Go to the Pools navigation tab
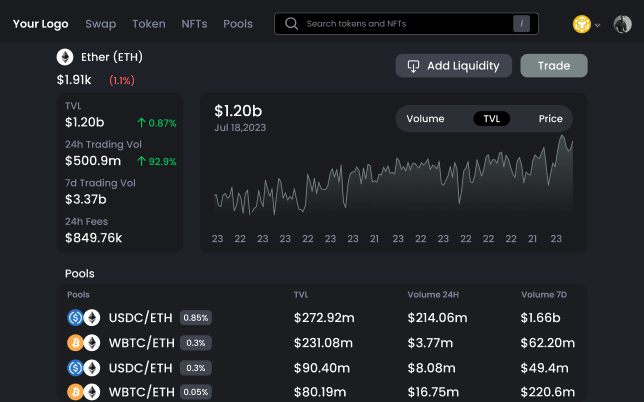This screenshot has height=402, width=644. pyautogui.click(x=238, y=23)
